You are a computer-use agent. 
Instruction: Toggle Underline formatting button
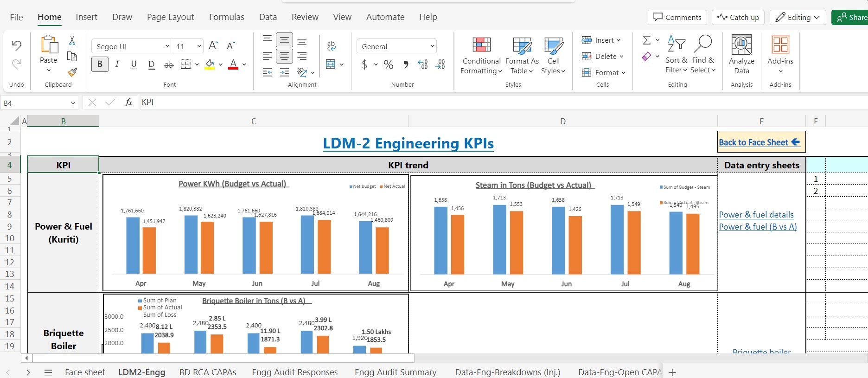[x=134, y=64]
